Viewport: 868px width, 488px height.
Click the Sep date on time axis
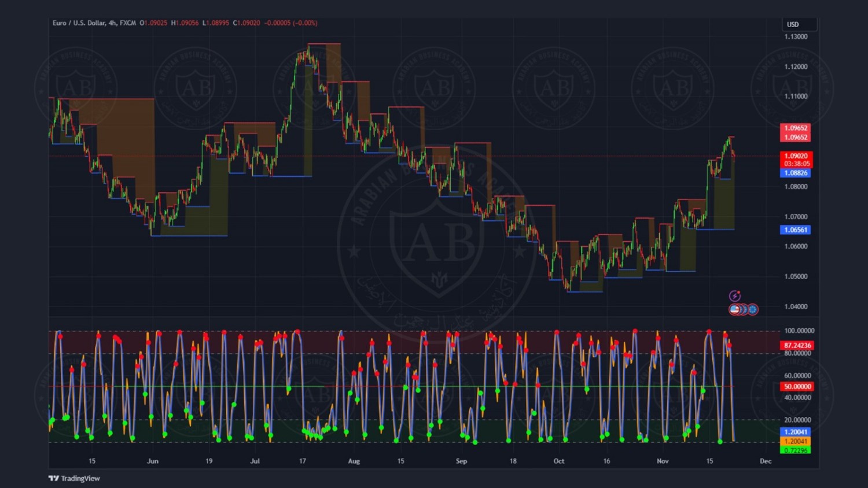pos(461,461)
